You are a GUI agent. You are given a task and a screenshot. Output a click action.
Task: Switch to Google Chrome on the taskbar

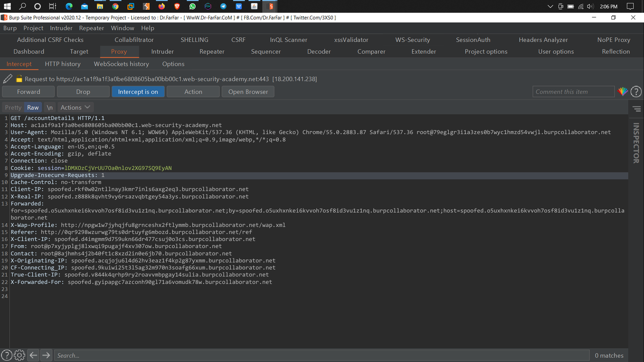(x=115, y=6)
